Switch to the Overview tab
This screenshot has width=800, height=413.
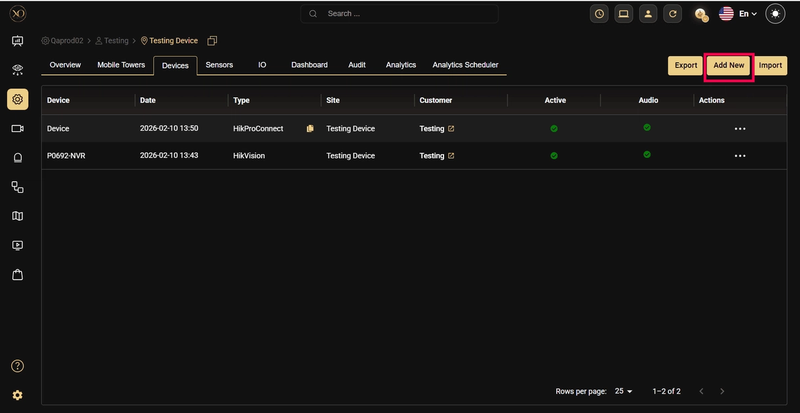(x=65, y=65)
